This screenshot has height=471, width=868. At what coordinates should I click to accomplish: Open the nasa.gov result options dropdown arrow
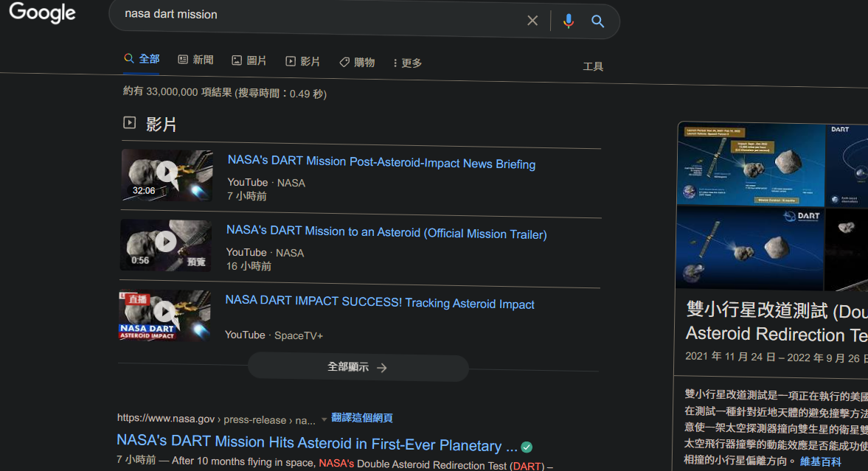(x=324, y=419)
